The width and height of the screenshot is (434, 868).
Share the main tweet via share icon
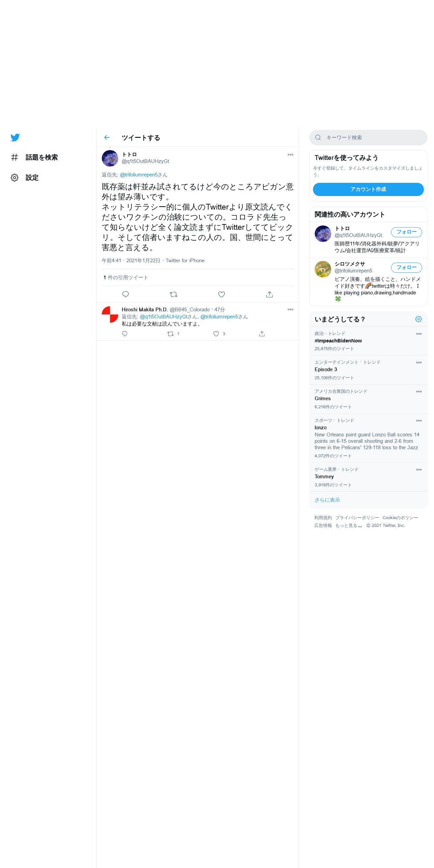click(269, 294)
